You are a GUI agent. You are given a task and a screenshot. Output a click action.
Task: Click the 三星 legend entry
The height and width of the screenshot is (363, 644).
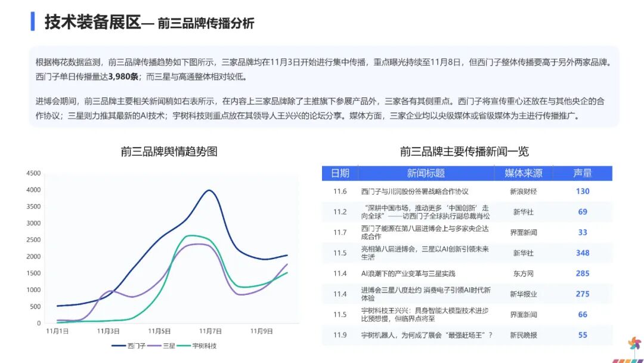[x=162, y=346]
